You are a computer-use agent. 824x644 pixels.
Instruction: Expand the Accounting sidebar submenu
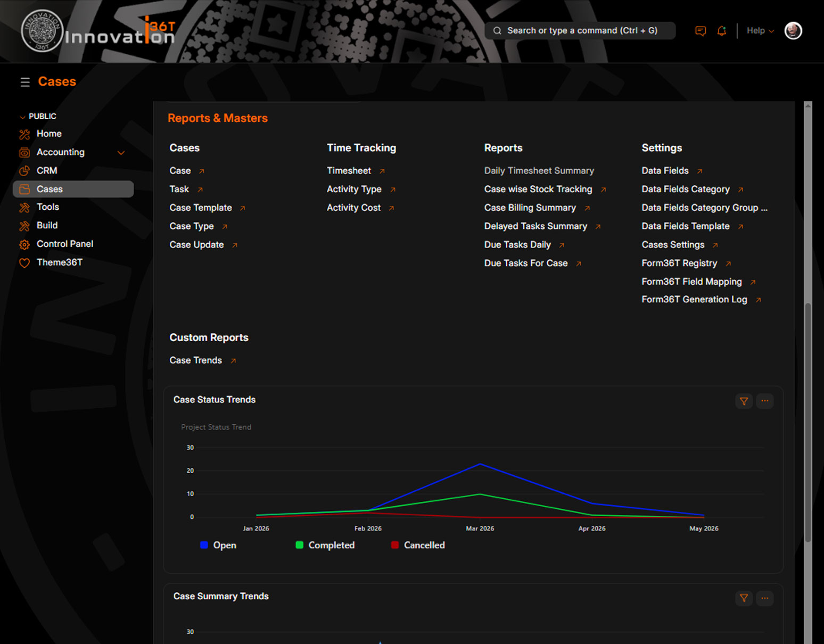click(x=121, y=153)
